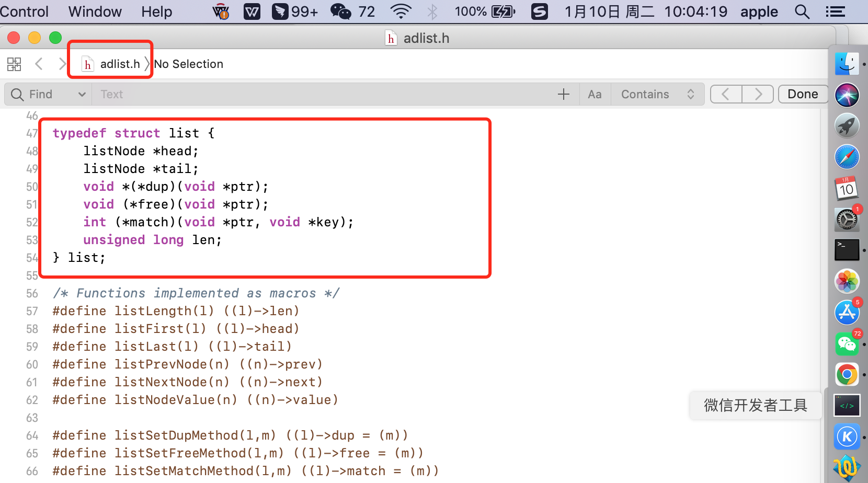Click the '#define listNextNode(n)' line
This screenshot has width=868, height=483.
187,382
